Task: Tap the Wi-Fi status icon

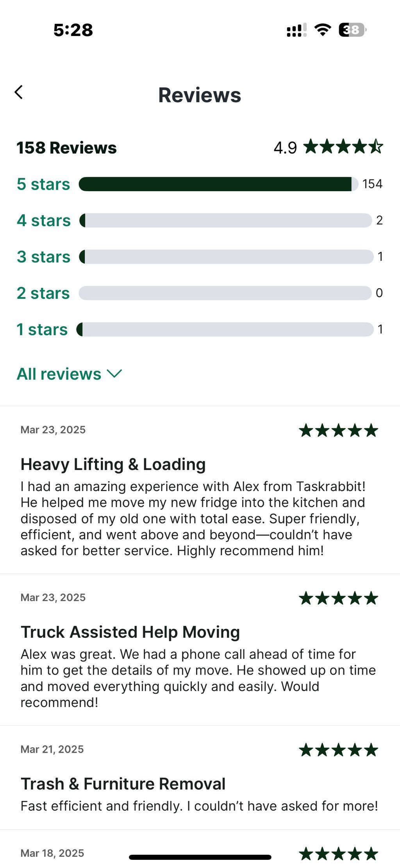Action: pyautogui.click(x=323, y=30)
